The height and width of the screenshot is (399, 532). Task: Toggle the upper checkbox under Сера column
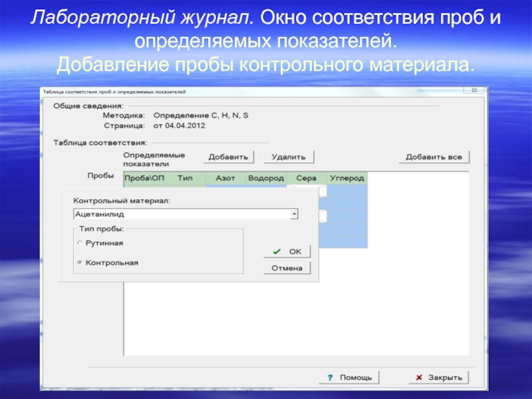tap(323, 192)
